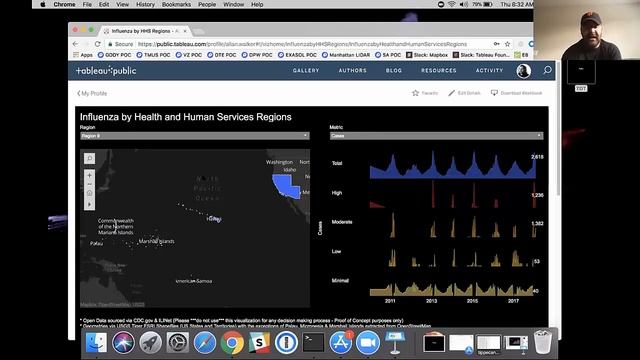
Task: Click the Tableau Public logo
Action: (106, 71)
